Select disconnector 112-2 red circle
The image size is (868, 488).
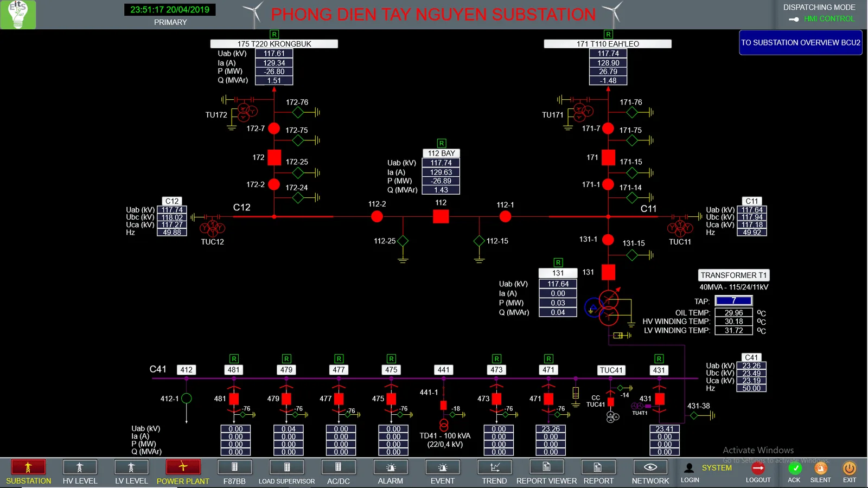377,217
